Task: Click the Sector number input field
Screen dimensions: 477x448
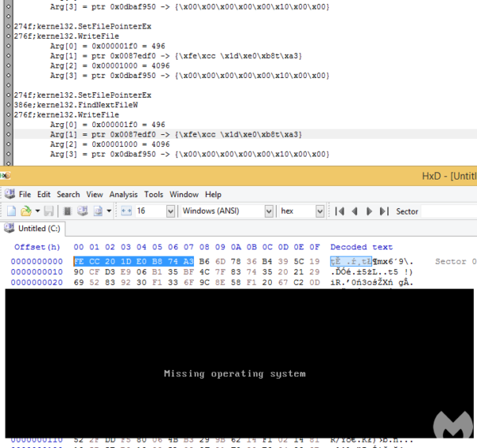Action: pyautogui.click(x=449, y=211)
